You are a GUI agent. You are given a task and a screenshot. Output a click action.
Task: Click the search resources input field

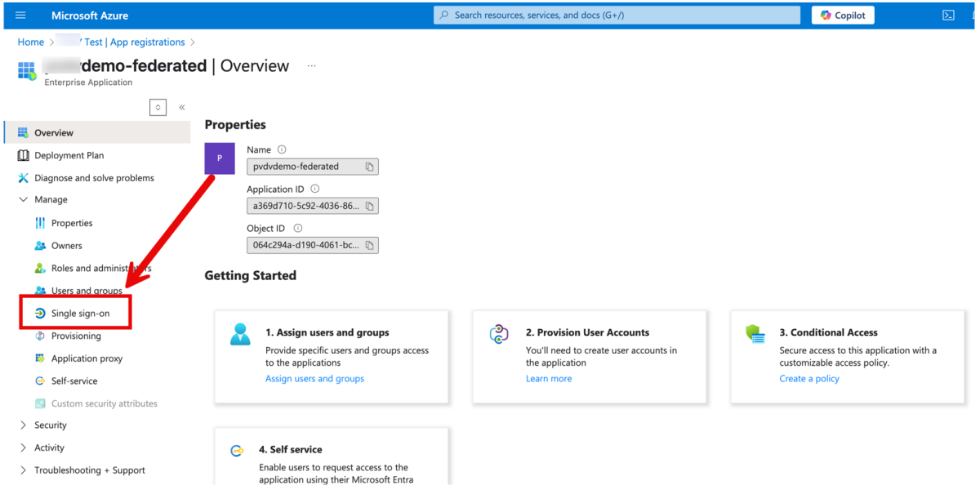(617, 16)
